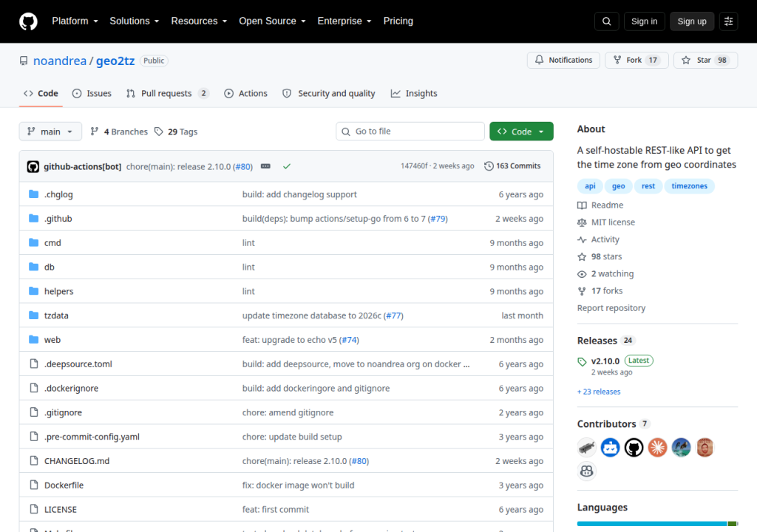Open the Solutions dropdown menu
The image size is (757, 532).
(x=135, y=21)
